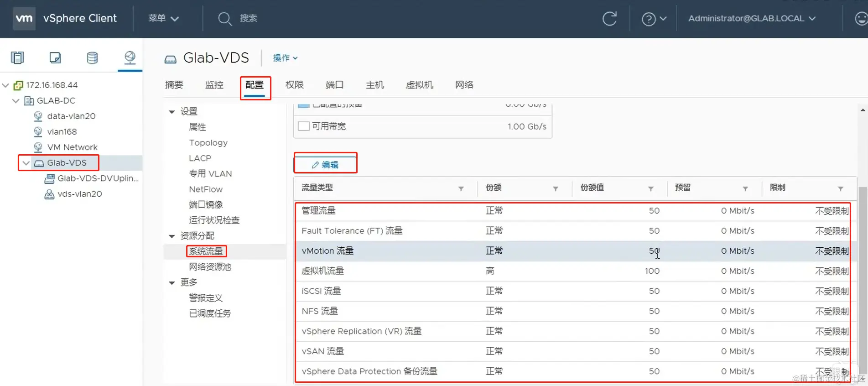Collapse the 172.16.168.44 tree node

click(x=5, y=85)
